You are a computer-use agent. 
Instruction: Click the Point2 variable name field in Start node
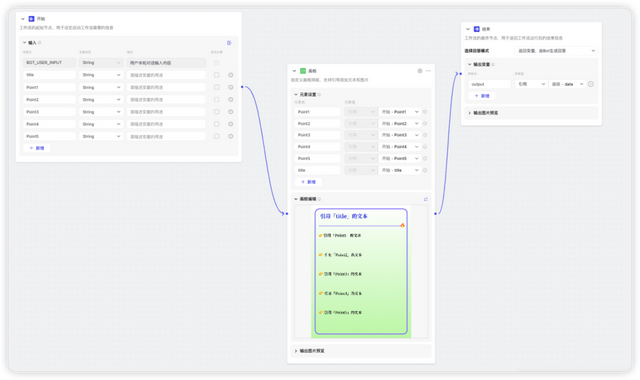click(49, 100)
